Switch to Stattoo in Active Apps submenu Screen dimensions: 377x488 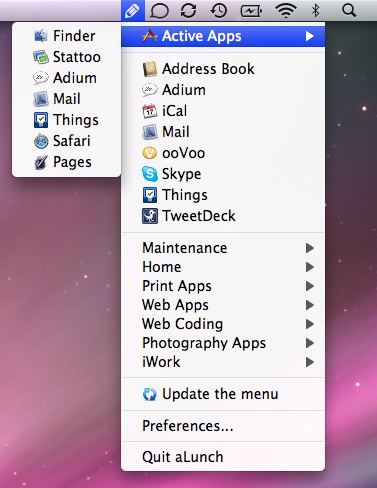(x=66, y=57)
